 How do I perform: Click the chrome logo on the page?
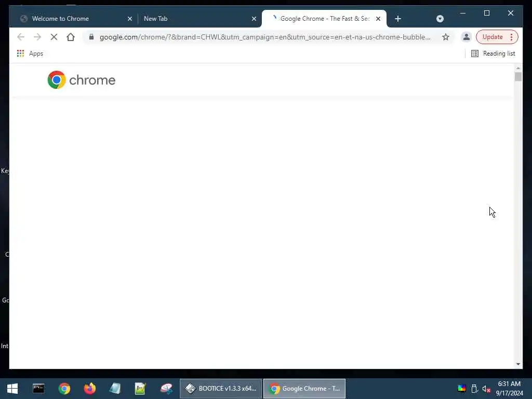click(x=82, y=79)
